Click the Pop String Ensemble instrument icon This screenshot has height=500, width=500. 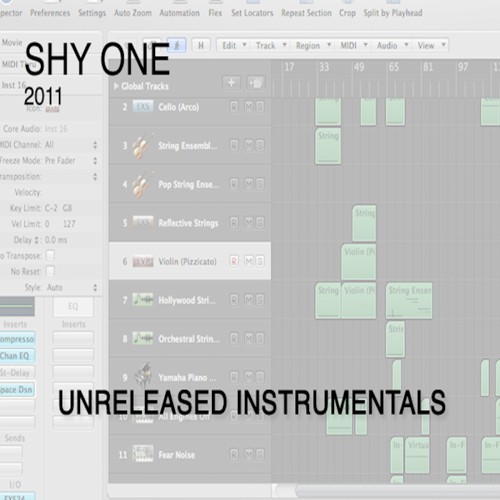pyautogui.click(x=143, y=184)
